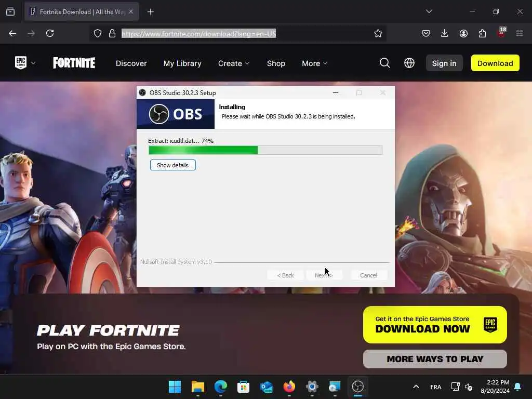
Task: Open the notifications bell
Action: point(518,387)
